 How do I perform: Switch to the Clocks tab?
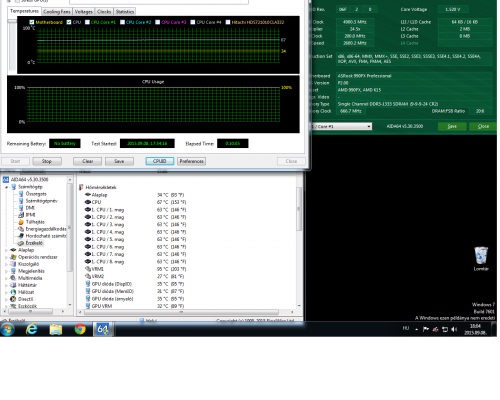pos(104,12)
